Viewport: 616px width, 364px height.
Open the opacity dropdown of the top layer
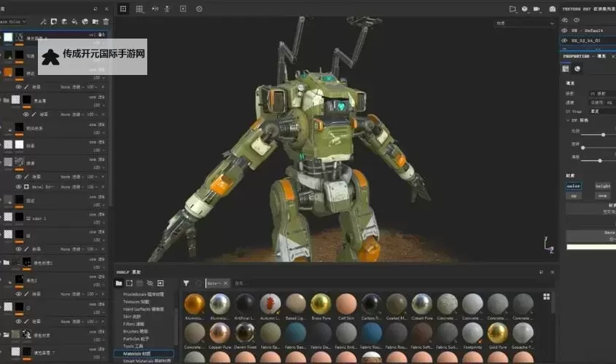[x=98, y=42]
